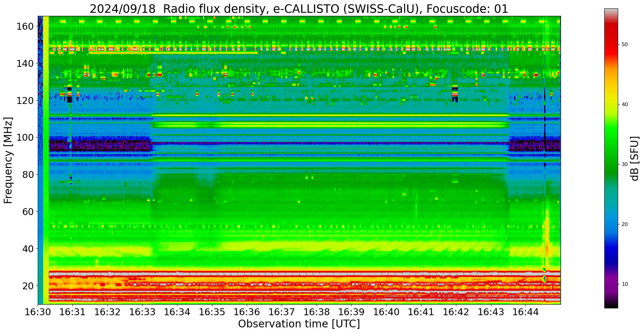Click the colorbar tick label 30
Viewport: 644px width, 333px height.
click(x=625, y=164)
